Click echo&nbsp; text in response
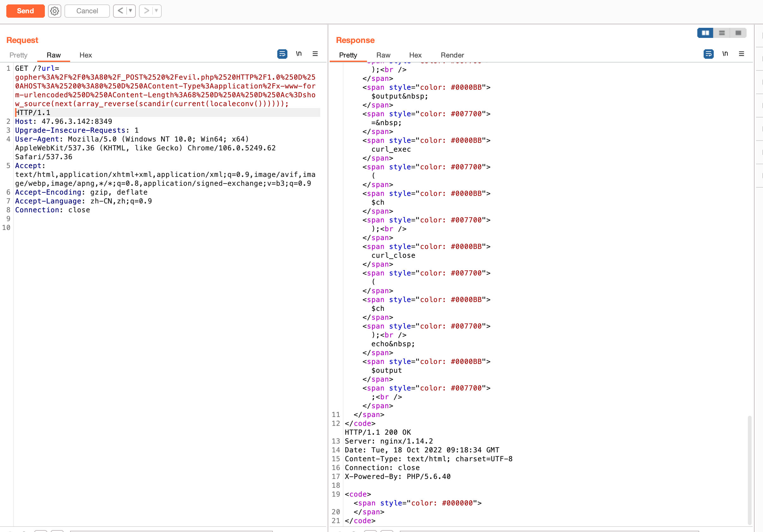This screenshot has height=532, width=763. (x=393, y=344)
